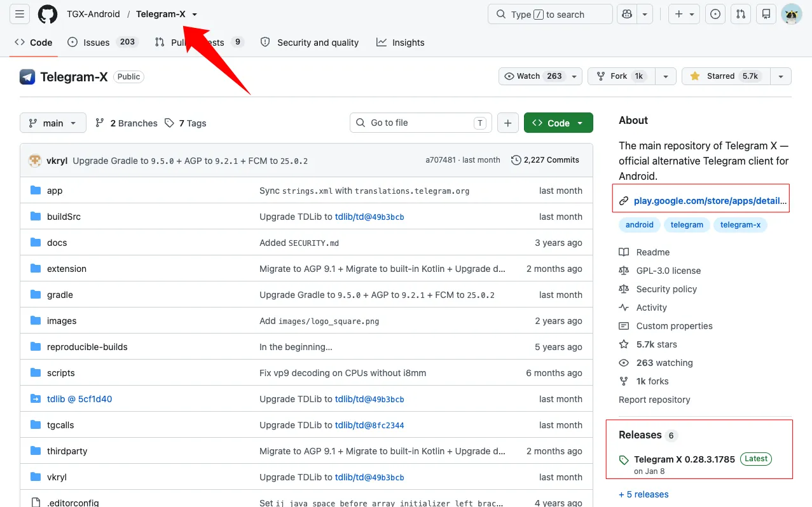
Task: Open the hamburger navigation menu
Action: [20, 14]
